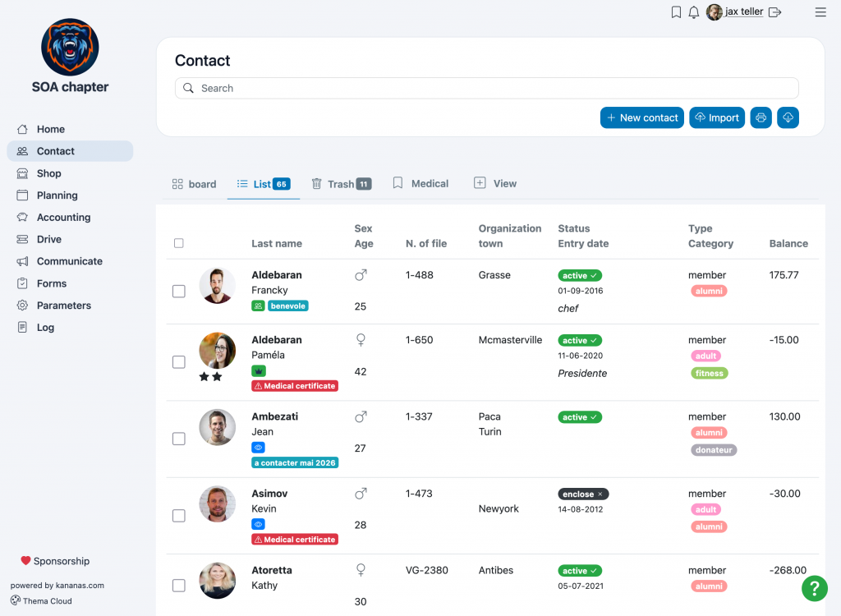Viewport: 841px width, 616px height.
Task: Click the Thema Cloud palette icon
Action: click(x=16, y=600)
